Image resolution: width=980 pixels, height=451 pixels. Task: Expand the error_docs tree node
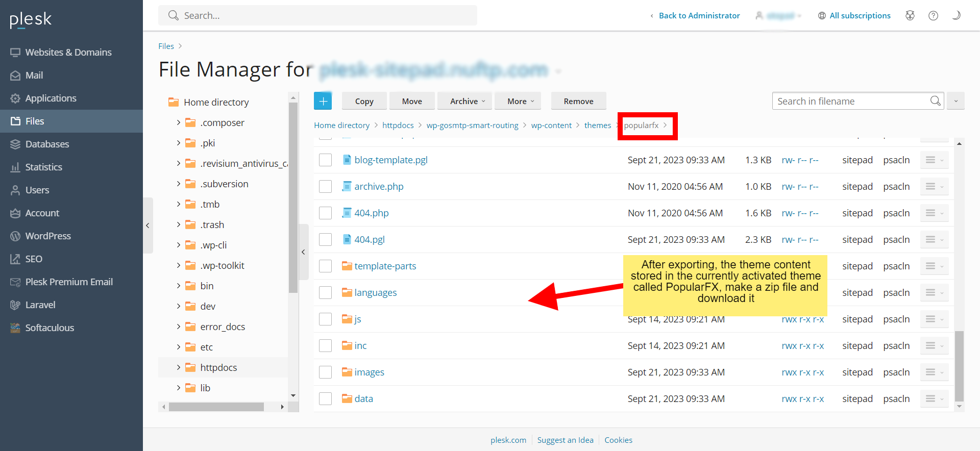tap(178, 327)
